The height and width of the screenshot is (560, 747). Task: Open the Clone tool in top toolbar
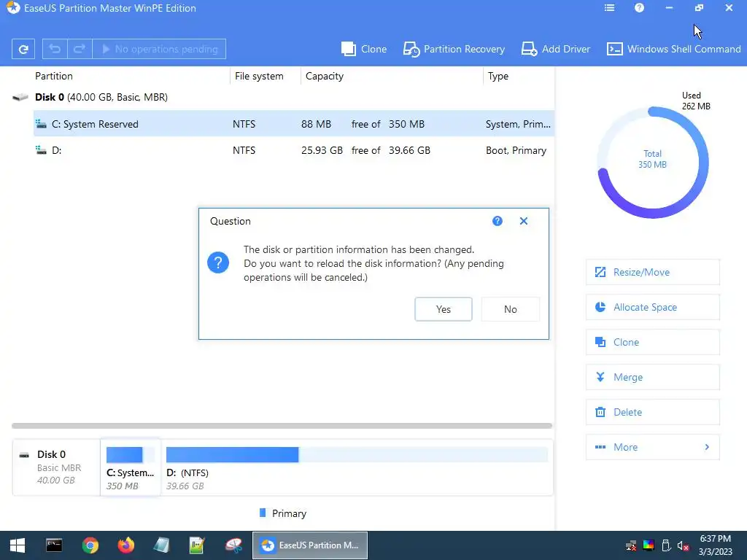(364, 49)
